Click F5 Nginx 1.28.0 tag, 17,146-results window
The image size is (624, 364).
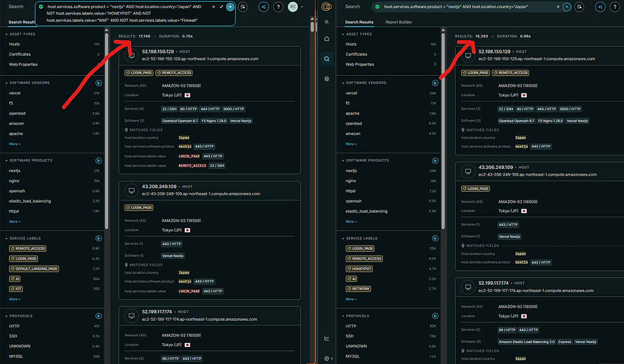pyautogui.click(x=214, y=121)
